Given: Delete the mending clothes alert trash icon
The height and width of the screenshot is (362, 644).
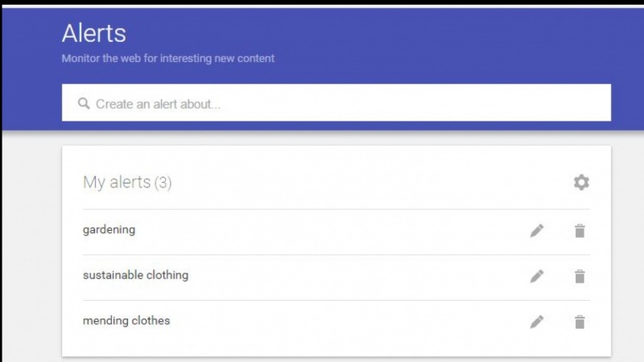Looking at the screenshot, I should point(580,322).
